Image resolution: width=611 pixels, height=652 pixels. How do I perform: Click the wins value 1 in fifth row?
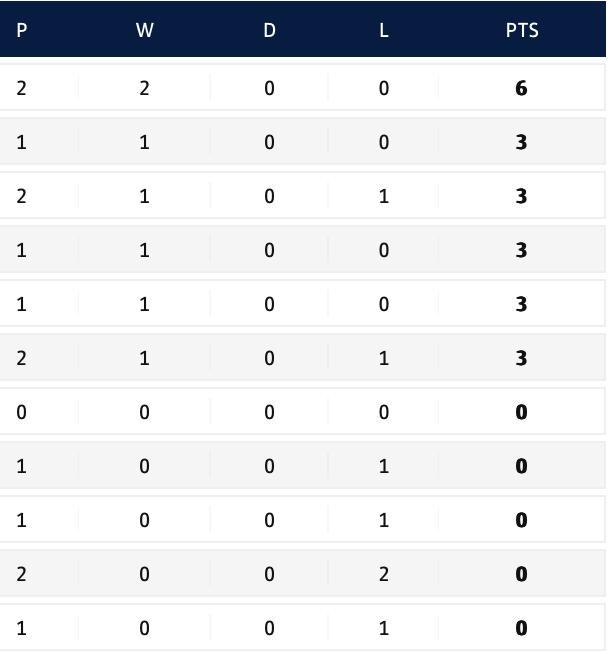coord(144,304)
